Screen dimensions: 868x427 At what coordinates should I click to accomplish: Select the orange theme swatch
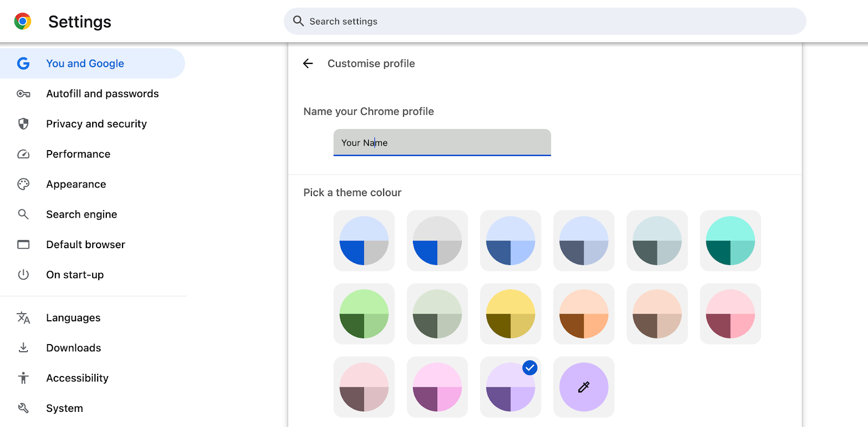[584, 314]
